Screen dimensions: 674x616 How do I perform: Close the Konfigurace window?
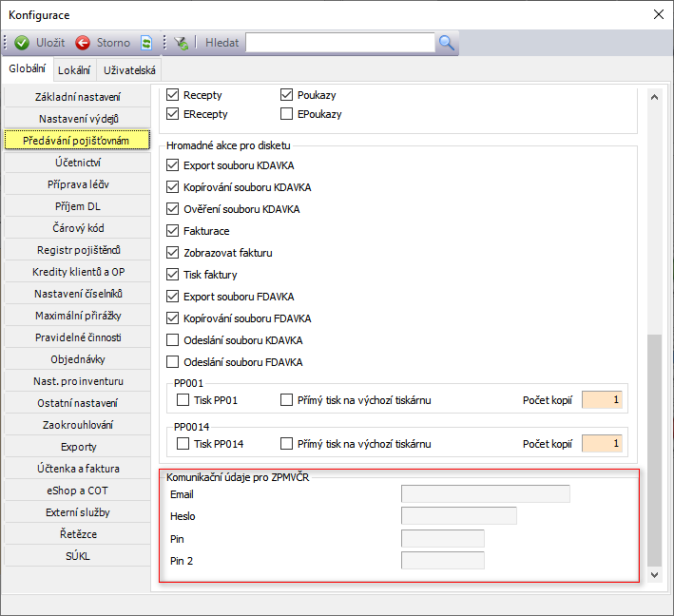coord(658,14)
